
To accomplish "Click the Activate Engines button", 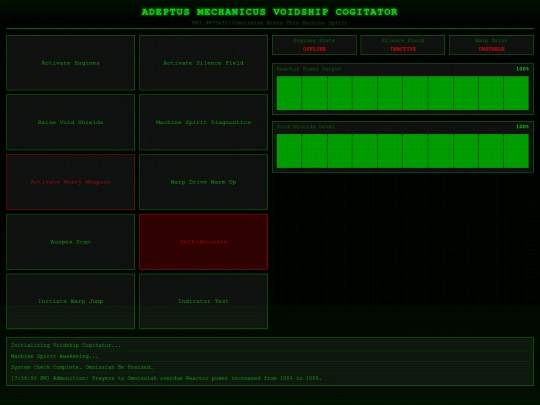I will 70,63.
